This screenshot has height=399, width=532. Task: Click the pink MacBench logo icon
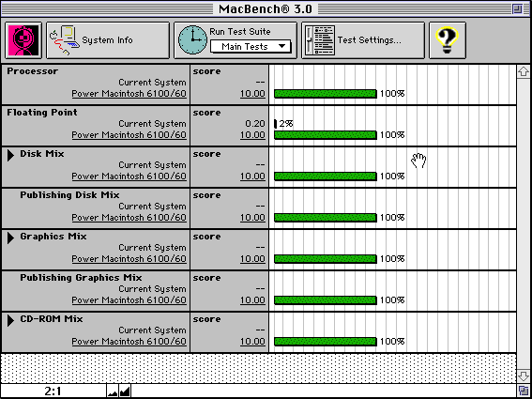pyautogui.click(x=23, y=40)
